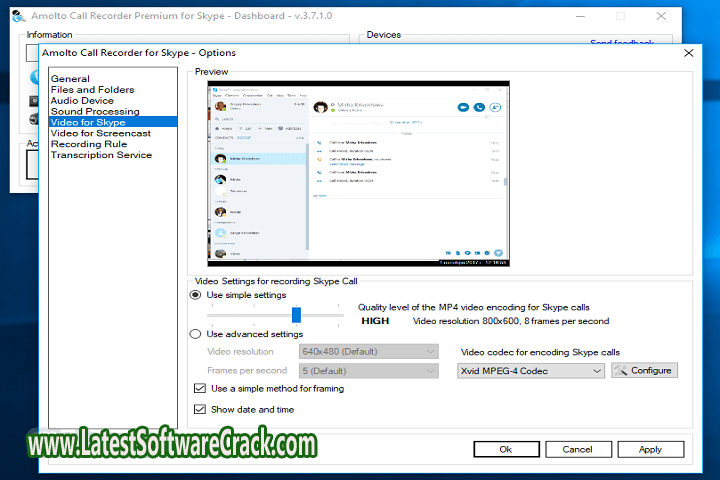
Task: Open the General options page
Action: (70, 79)
